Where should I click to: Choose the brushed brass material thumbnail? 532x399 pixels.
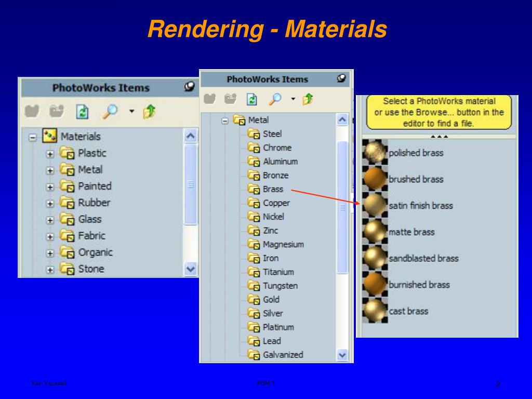click(x=375, y=179)
